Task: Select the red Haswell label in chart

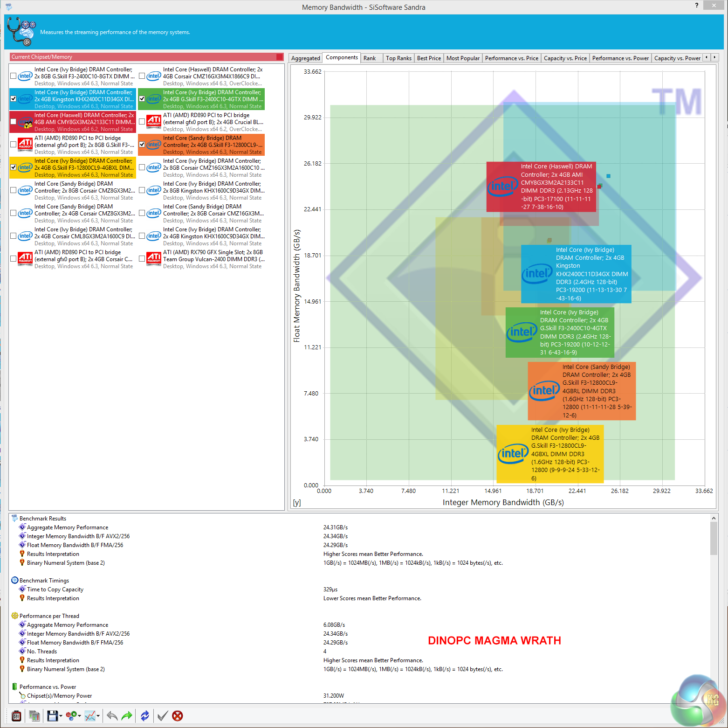Action: pyautogui.click(x=541, y=187)
